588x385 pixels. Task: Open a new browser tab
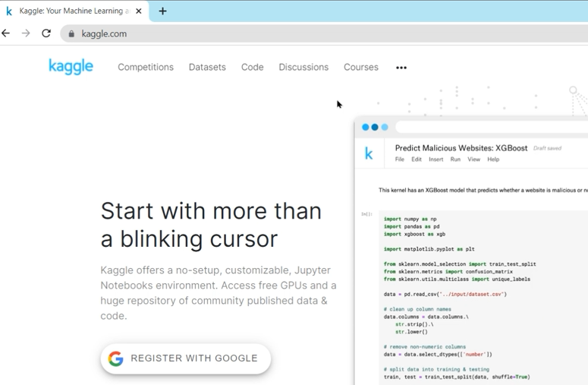162,11
